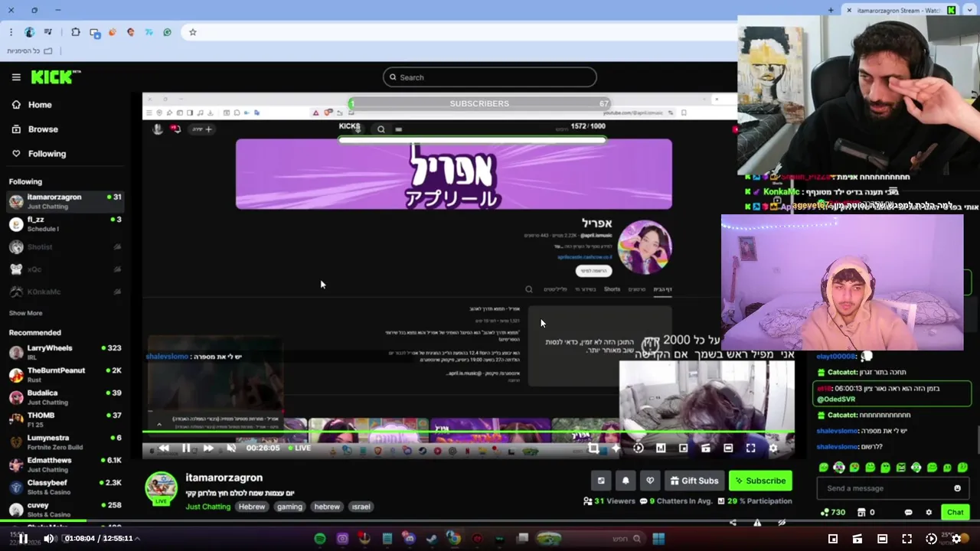Open the browser extensions puzzle icon
This screenshot has height=551, width=980.
[76, 32]
